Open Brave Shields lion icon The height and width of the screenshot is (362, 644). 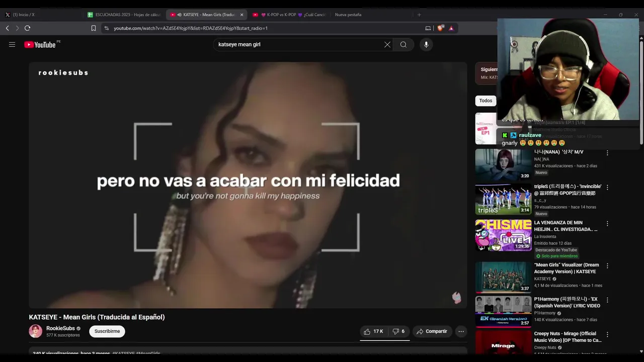click(x=441, y=28)
